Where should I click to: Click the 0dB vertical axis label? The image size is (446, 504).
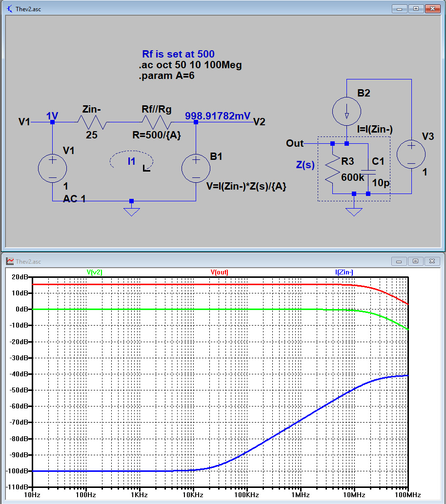(22, 309)
